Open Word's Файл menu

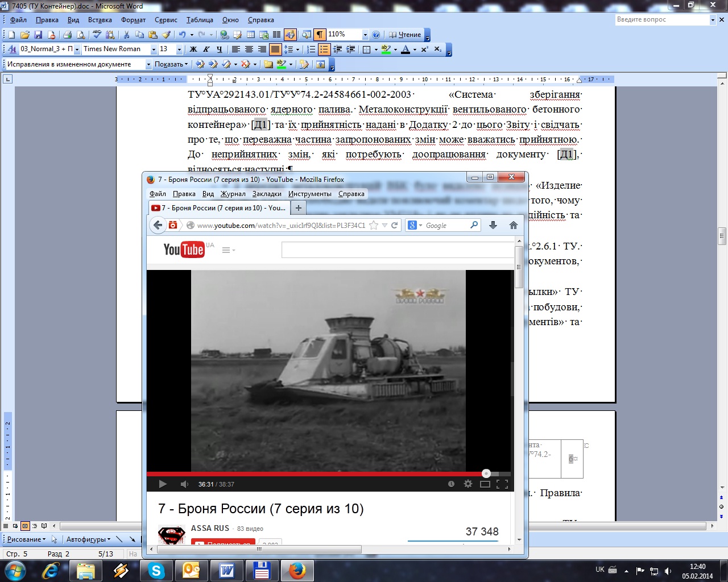click(x=18, y=20)
